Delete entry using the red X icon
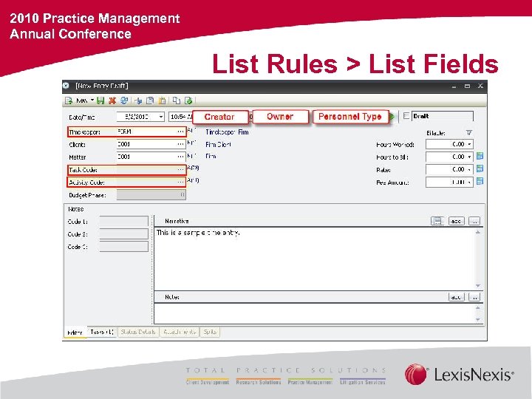The height and width of the screenshot is (399, 532). (112, 100)
